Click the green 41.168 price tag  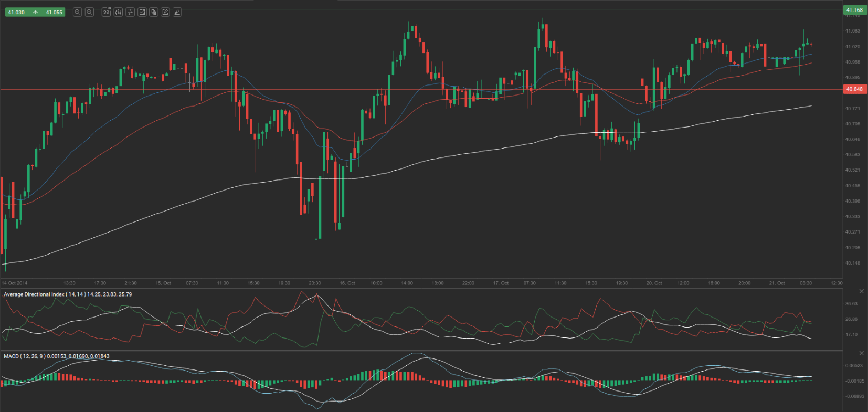pyautogui.click(x=854, y=10)
